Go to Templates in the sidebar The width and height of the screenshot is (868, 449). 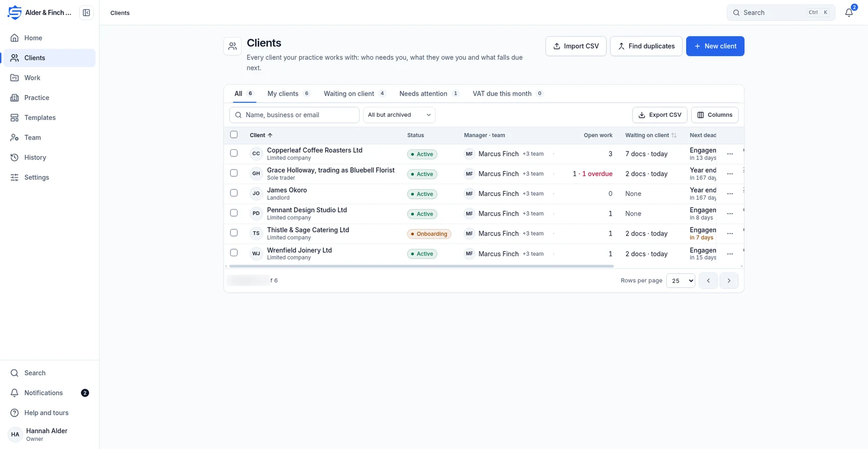tap(49, 118)
